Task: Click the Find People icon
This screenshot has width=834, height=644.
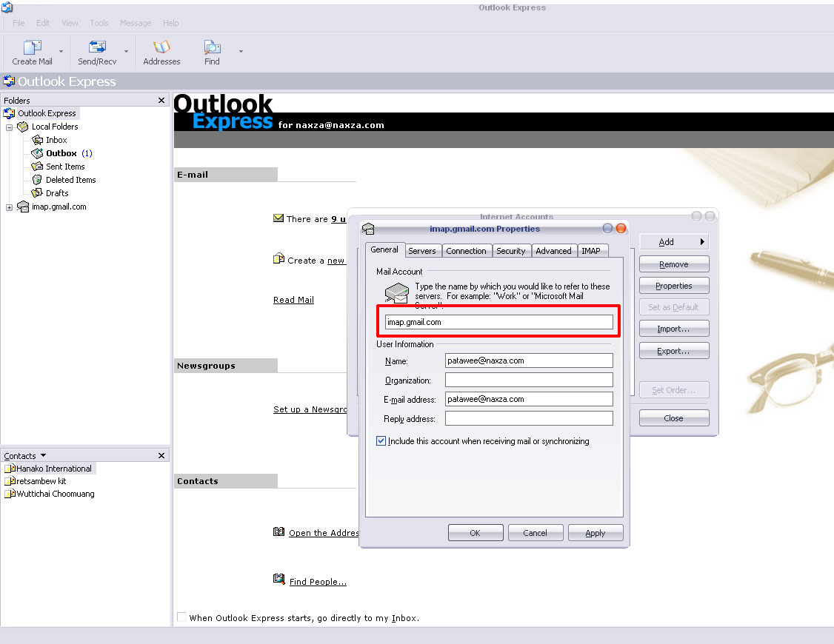Action: [278, 579]
